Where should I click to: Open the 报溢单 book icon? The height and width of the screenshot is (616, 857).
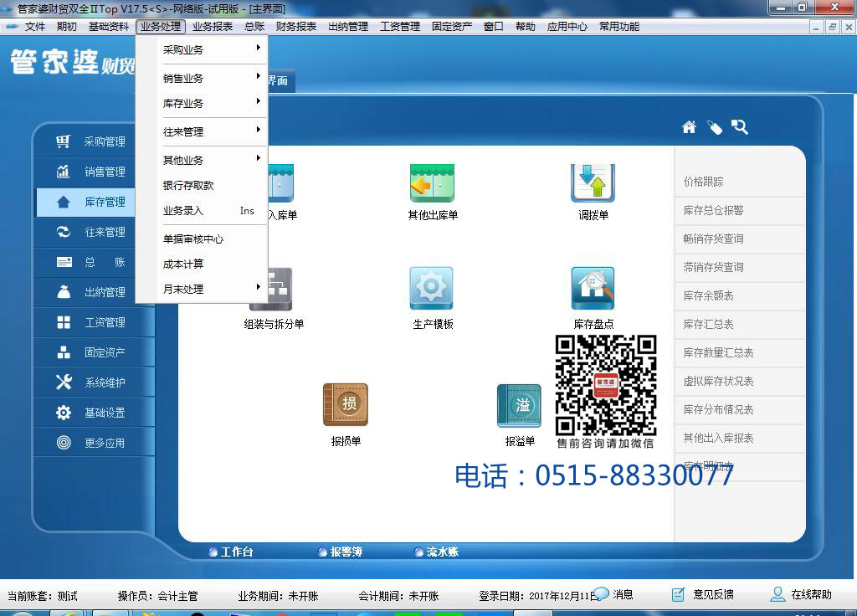click(519, 405)
